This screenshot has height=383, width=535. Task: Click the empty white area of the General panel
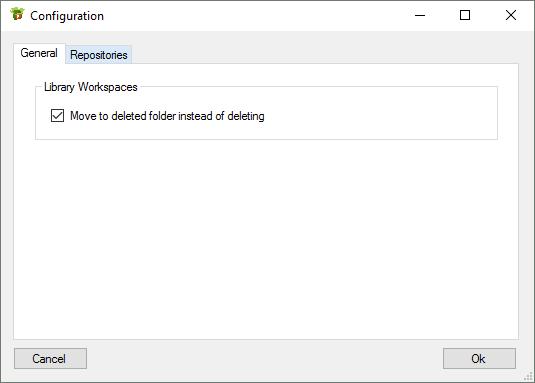pyautogui.click(x=266, y=239)
